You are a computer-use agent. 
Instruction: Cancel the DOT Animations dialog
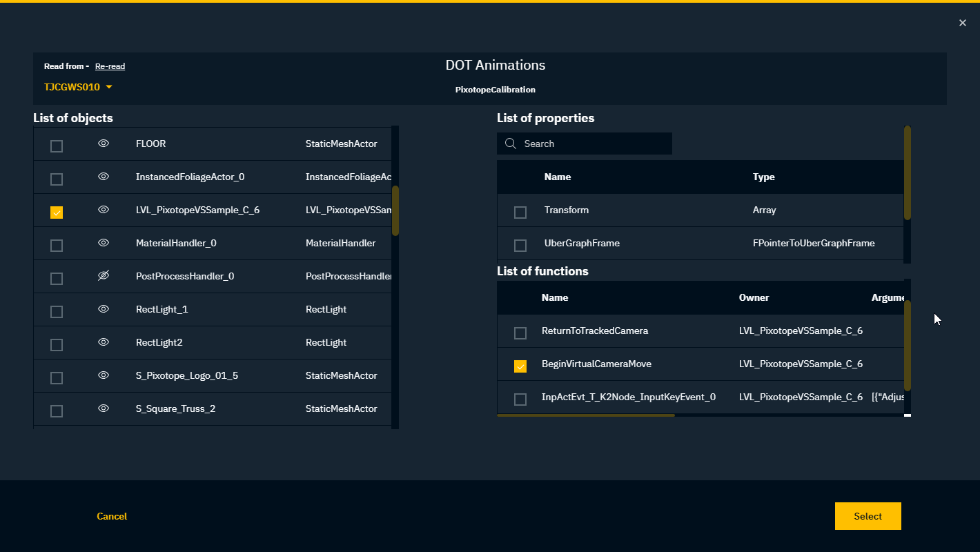click(112, 516)
